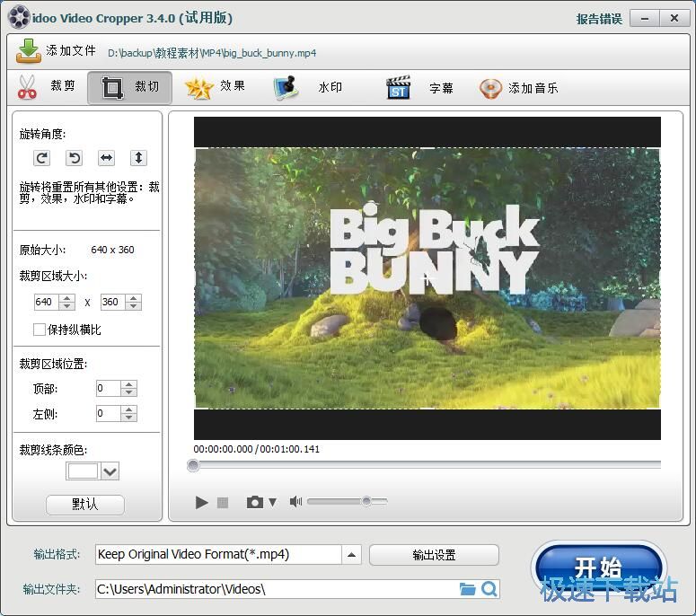Open the 输出格式 format dropdown arrow
Screen dimensions: 696x616
click(x=351, y=554)
